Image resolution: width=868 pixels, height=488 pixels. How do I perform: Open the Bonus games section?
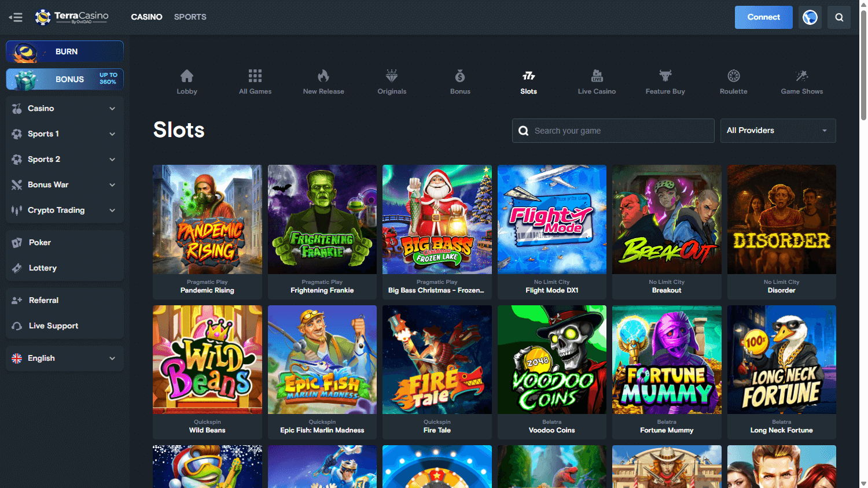pos(460,81)
